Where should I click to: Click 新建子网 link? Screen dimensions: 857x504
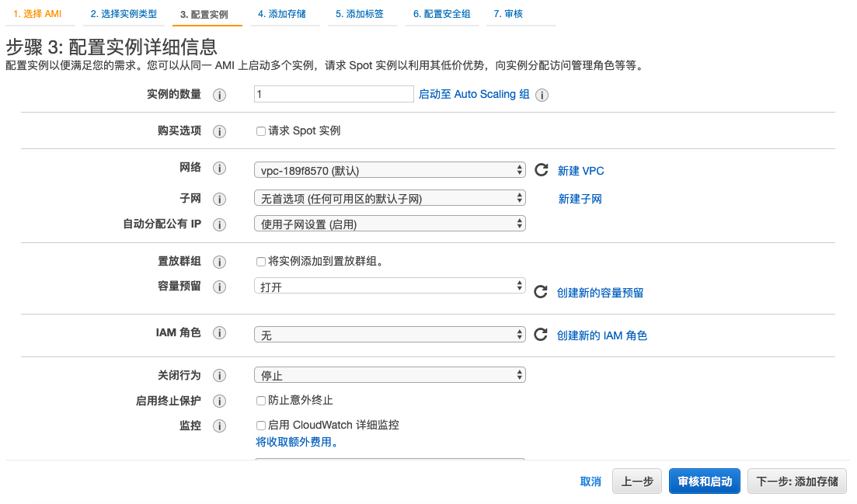pos(580,199)
